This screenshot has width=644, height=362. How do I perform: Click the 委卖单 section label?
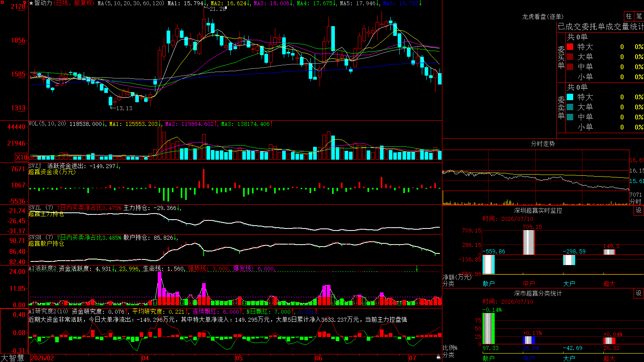(561, 107)
